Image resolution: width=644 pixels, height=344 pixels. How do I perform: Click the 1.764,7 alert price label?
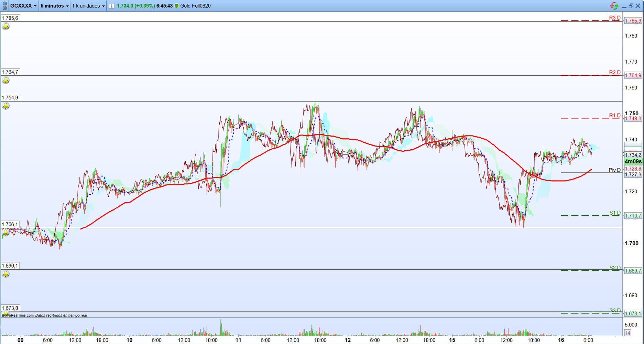pos(10,72)
